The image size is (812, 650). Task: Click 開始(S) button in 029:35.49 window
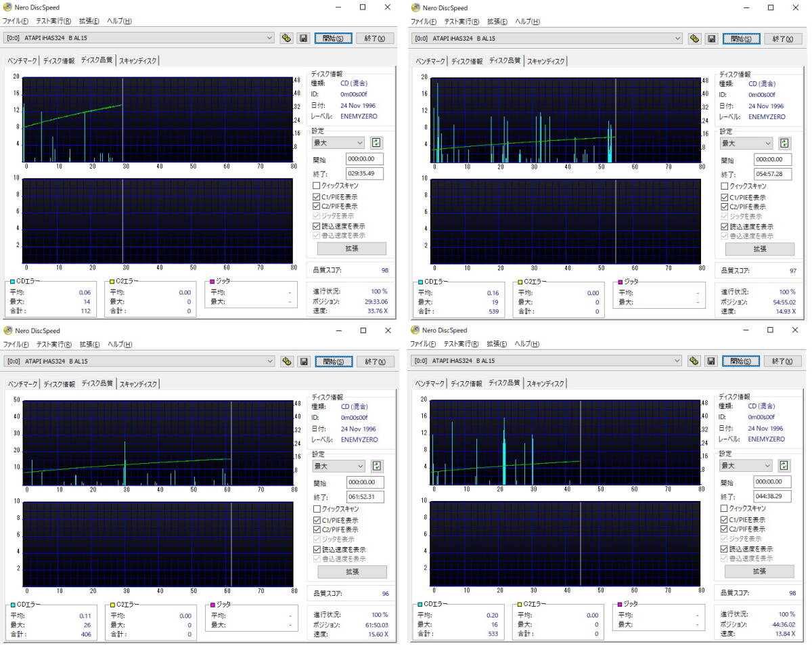click(334, 38)
